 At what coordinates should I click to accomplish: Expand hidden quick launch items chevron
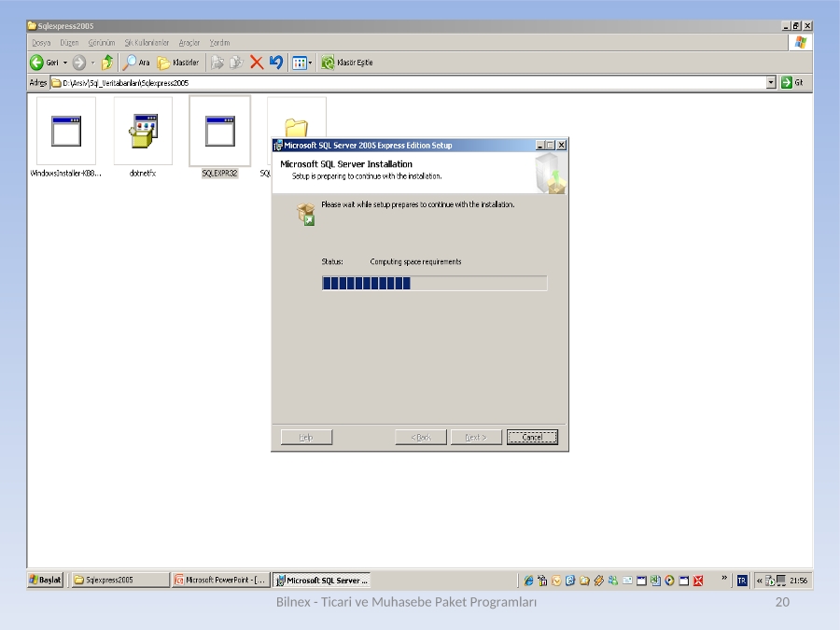(x=724, y=578)
